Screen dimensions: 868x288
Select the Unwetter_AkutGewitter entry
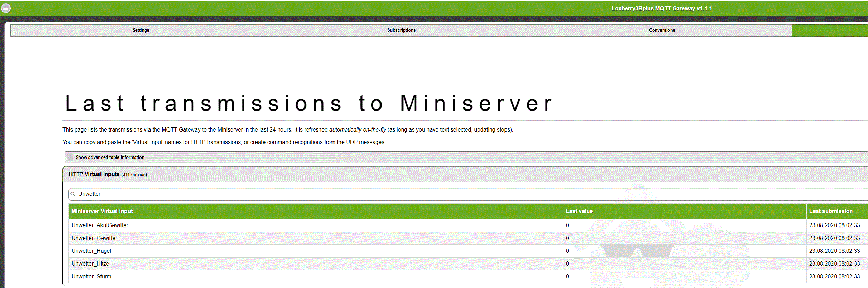pyautogui.click(x=100, y=225)
